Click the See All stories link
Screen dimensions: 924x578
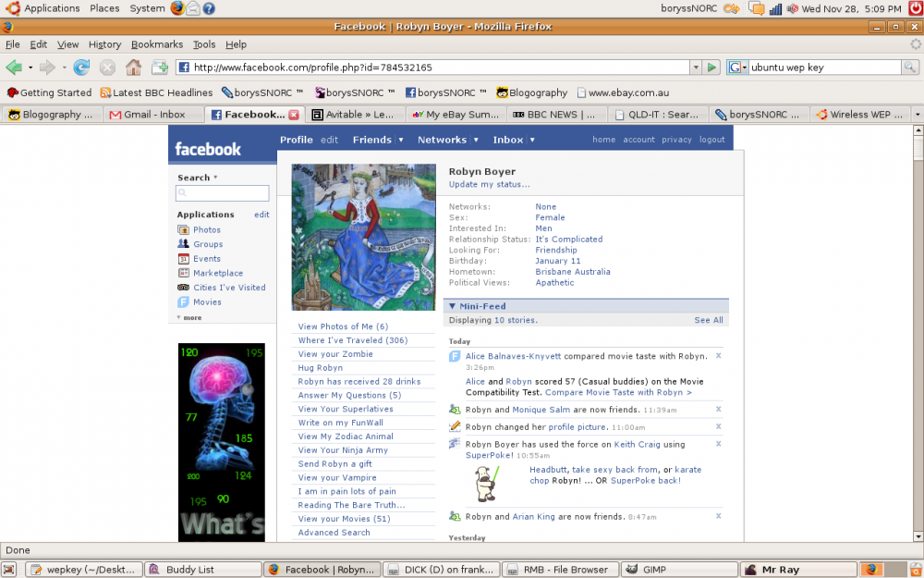[x=709, y=320]
